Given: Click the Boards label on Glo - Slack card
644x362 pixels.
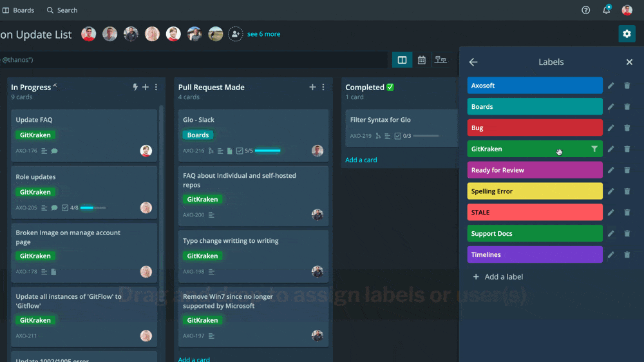Looking at the screenshot, I should [198, 135].
